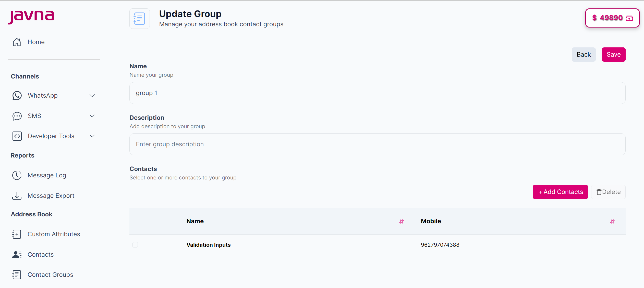Viewport: 644px width, 288px height.
Task: Check the Validation Inputs contact row
Action: 135,245
